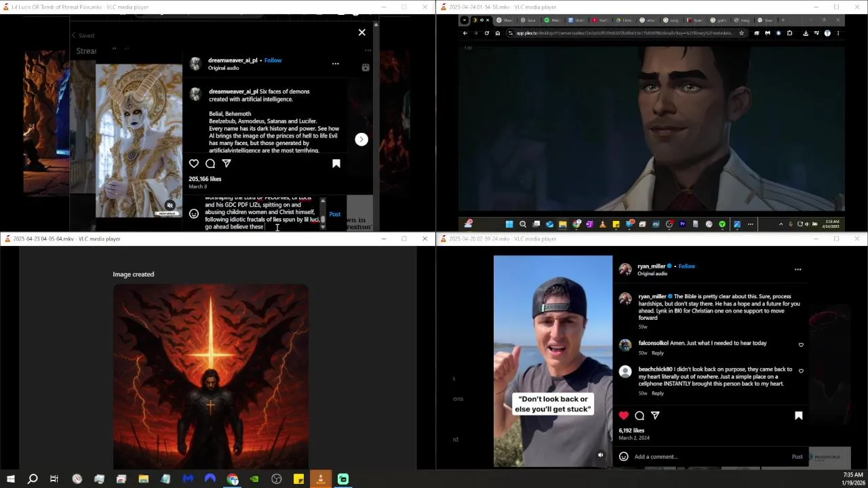Follow ryan_miller account
Image resolution: width=868 pixels, height=488 pixels.
point(687,266)
